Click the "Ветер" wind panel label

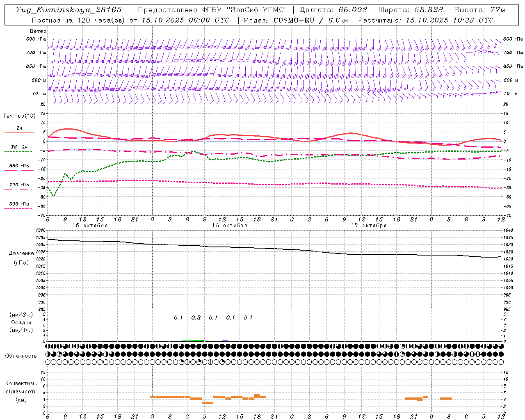38,31
